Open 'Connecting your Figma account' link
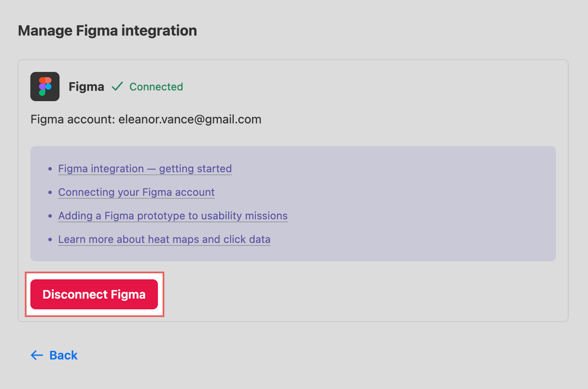 tap(136, 192)
